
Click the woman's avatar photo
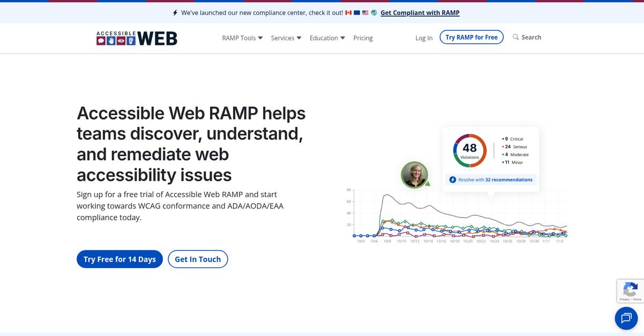point(414,175)
